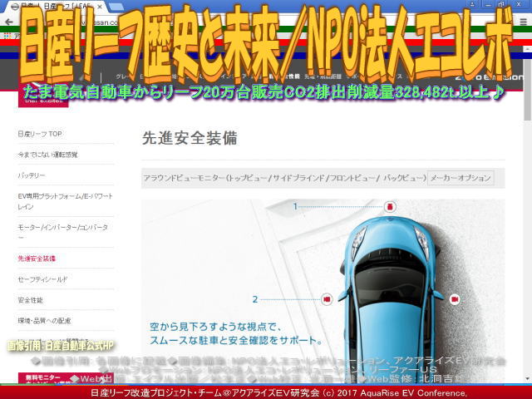532x399 pixels.
Task: Click the scrollbar down arrow
Action: (x=527, y=379)
